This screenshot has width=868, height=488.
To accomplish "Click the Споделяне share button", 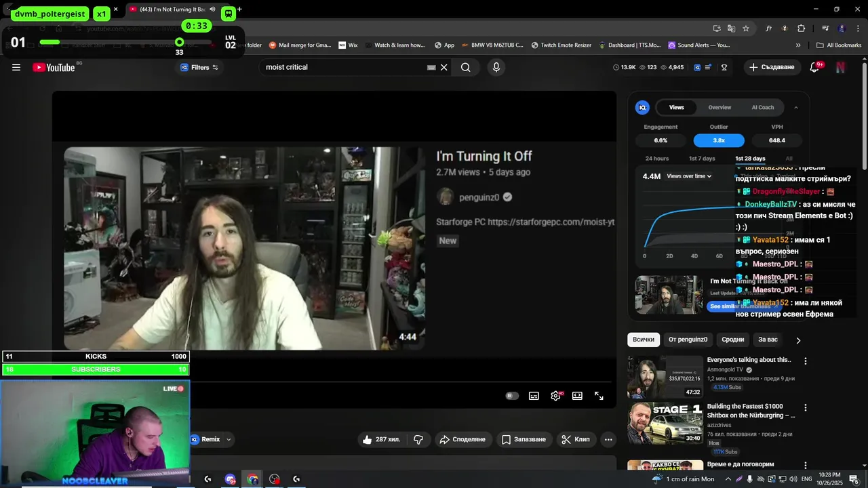I will (x=462, y=439).
